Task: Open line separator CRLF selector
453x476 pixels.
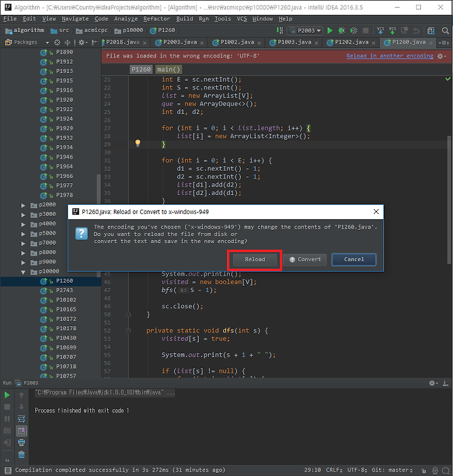Action: pyautogui.click(x=334, y=470)
